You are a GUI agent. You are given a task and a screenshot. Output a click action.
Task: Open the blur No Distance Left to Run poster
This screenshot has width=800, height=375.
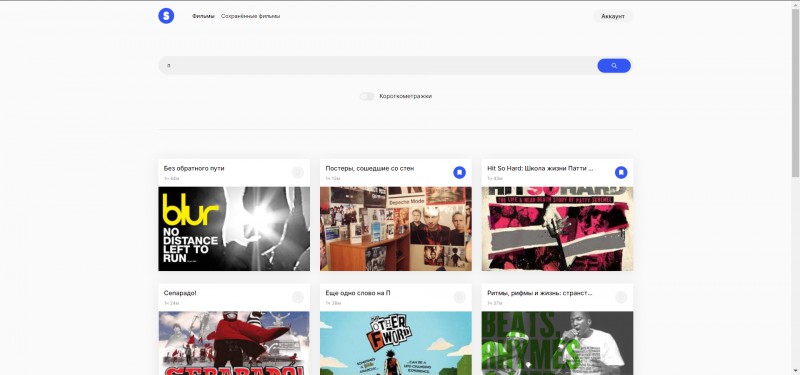pyautogui.click(x=234, y=229)
